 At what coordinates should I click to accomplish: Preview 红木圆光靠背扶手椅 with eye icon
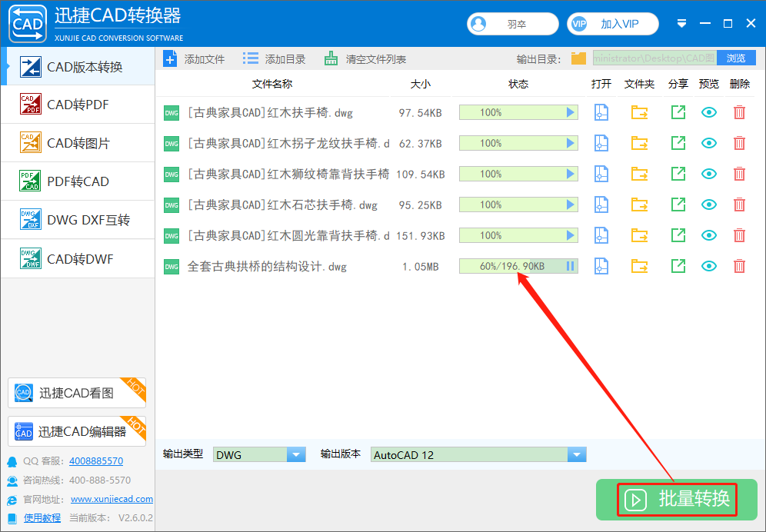pos(709,235)
